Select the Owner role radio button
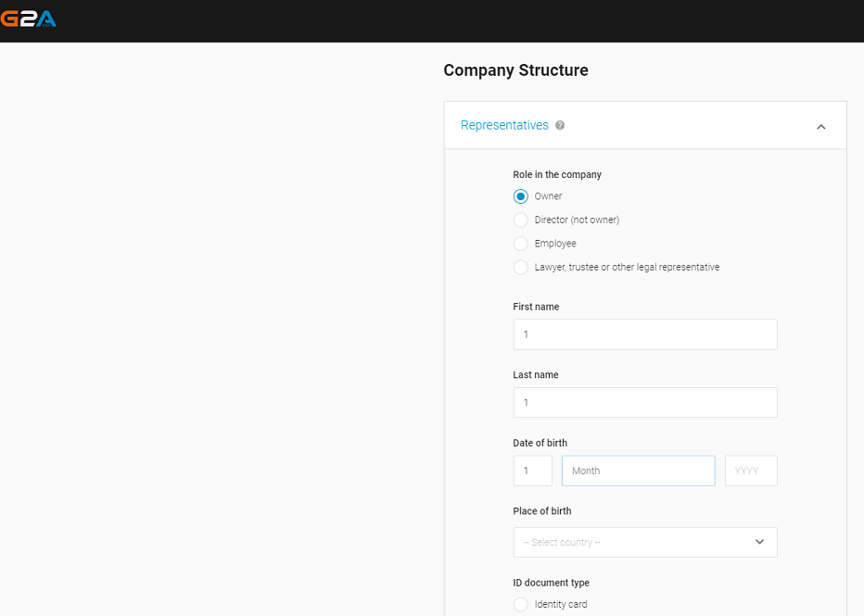 click(x=520, y=196)
